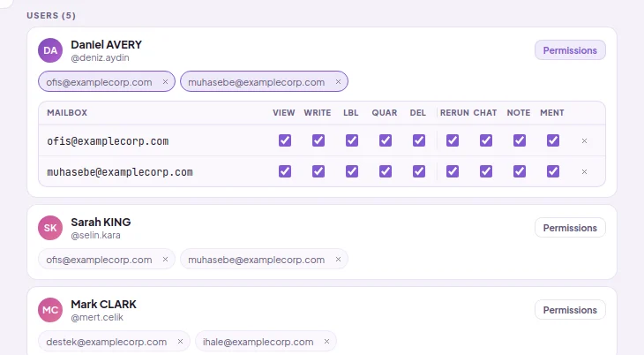Viewport: 644px width, 355px height.
Task: Toggle CHAT permission for ofis@examplecorp.com
Action: click(x=486, y=140)
